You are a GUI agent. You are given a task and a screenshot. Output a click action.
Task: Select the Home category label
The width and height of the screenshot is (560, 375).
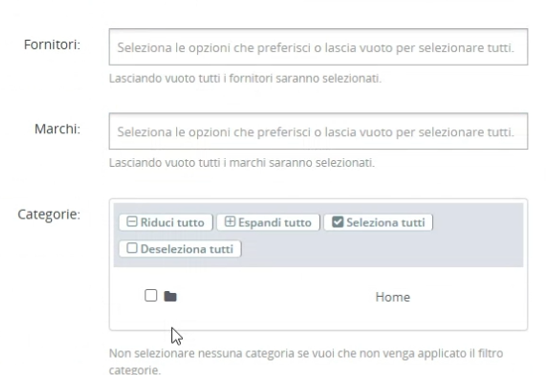[x=392, y=297]
